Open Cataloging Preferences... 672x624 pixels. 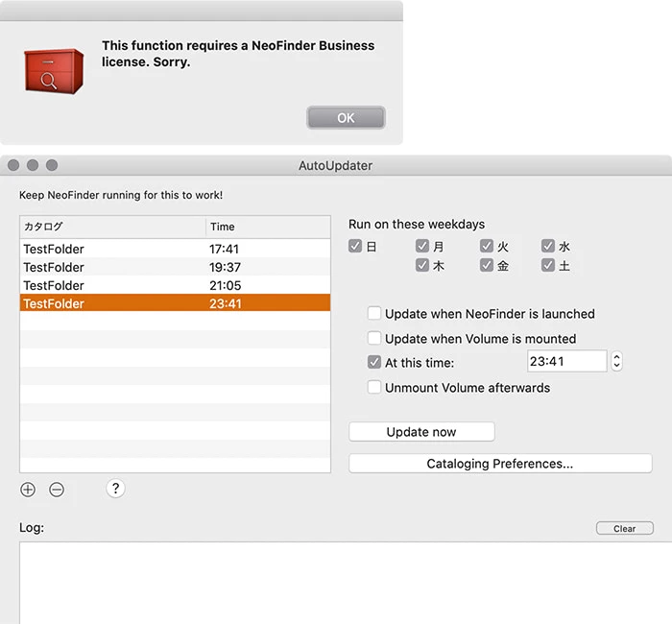[500, 464]
